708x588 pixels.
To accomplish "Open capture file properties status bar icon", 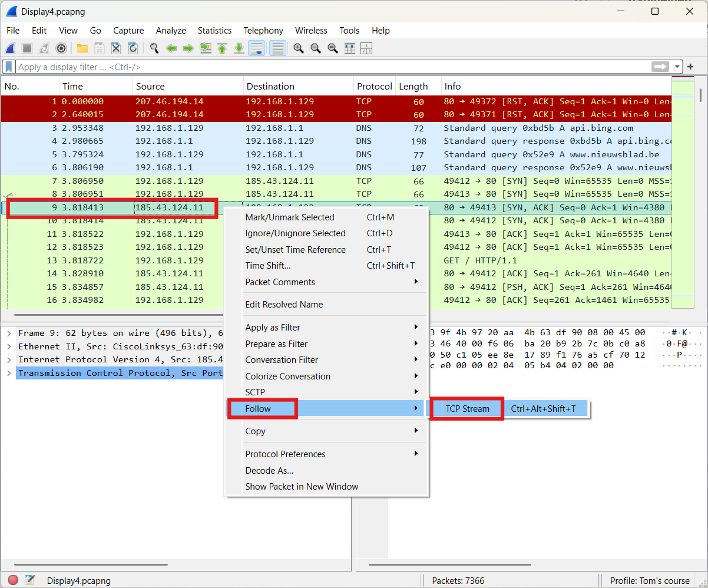I will 29,580.
